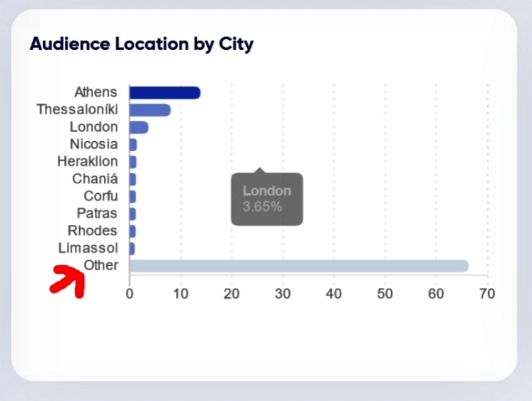Click the Heraklion bar
The image size is (532, 401).
click(x=132, y=162)
